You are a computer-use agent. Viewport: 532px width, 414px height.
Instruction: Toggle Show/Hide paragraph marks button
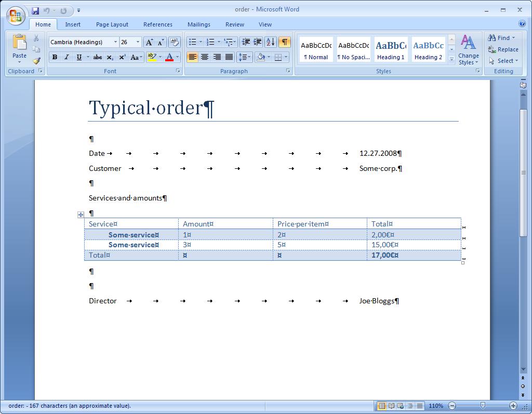point(285,42)
